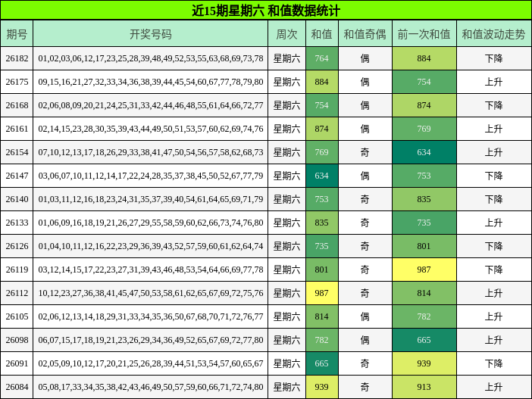This screenshot has width=532, height=399.
Task: Click the 奇 parity cell in row 26084
Action: click(365, 387)
